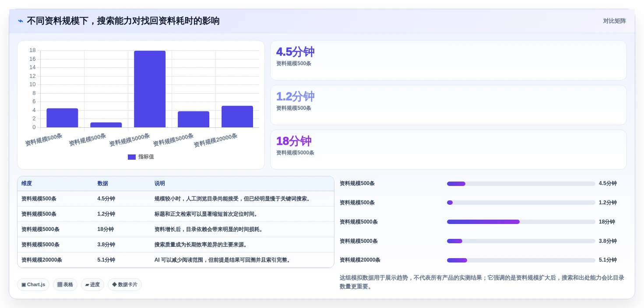
Task: Click the 5.1分钟 value beside the progress bar
Action: (608, 260)
